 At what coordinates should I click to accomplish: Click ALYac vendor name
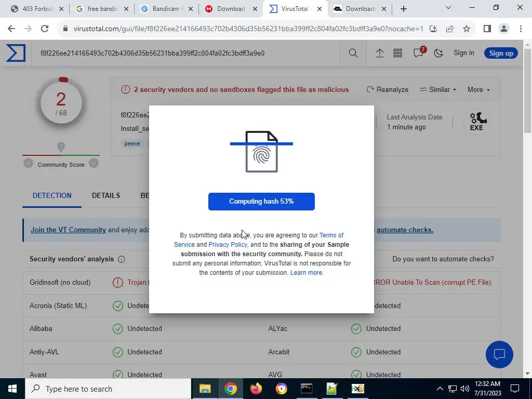[x=277, y=329]
